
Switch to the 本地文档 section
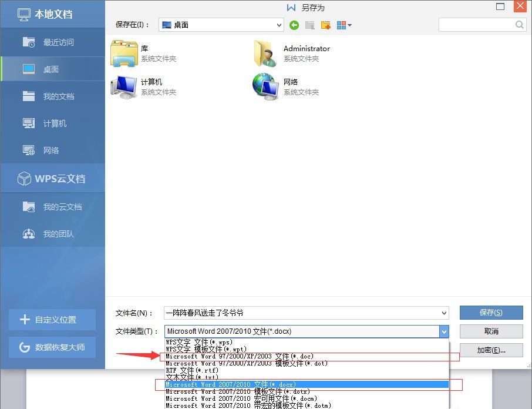[47, 14]
